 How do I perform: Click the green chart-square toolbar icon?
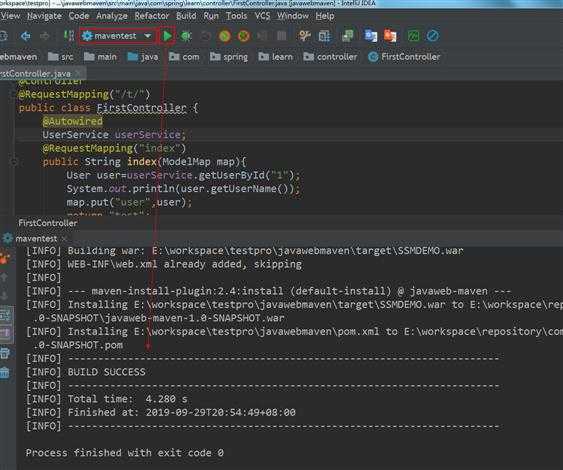(x=413, y=36)
